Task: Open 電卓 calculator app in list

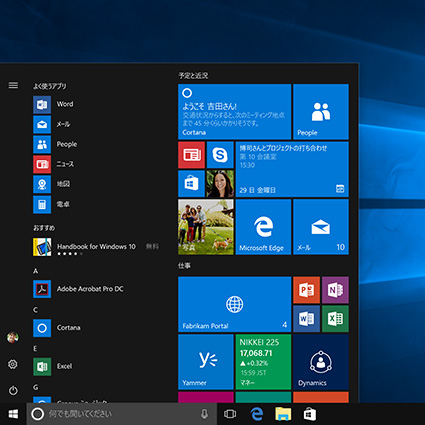Action: click(x=52, y=204)
